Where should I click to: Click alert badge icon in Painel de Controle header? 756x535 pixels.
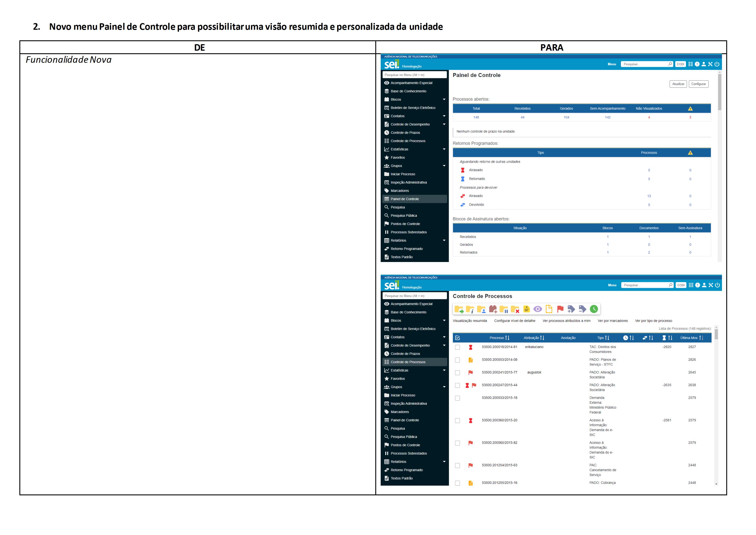[697, 64]
